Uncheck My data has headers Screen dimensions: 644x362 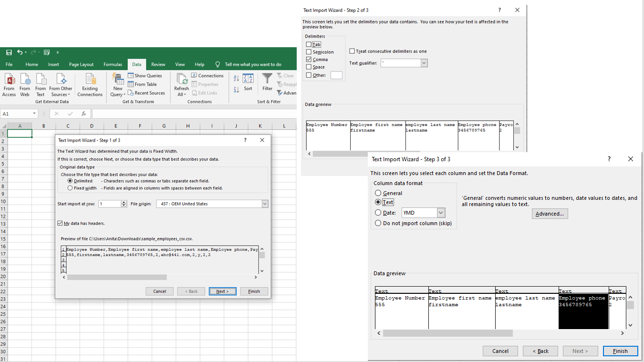click(x=60, y=222)
